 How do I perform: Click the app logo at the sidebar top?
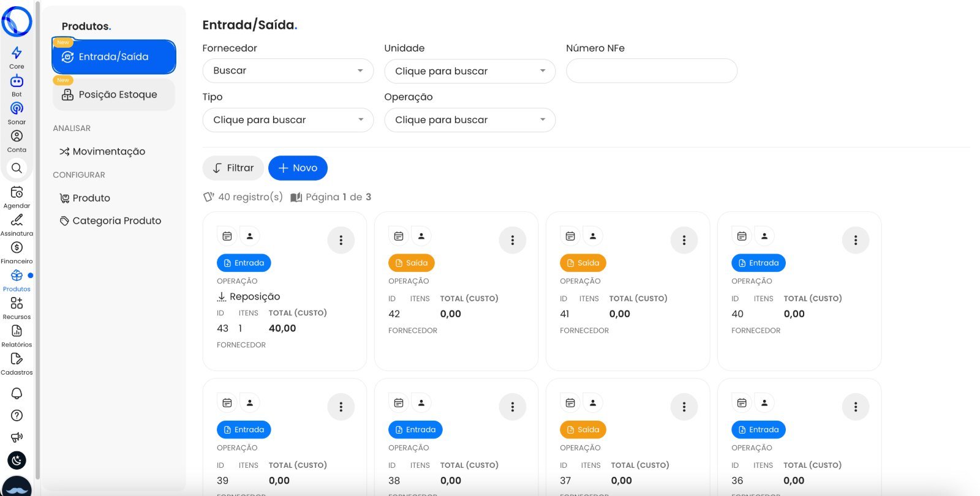pyautogui.click(x=17, y=21)
